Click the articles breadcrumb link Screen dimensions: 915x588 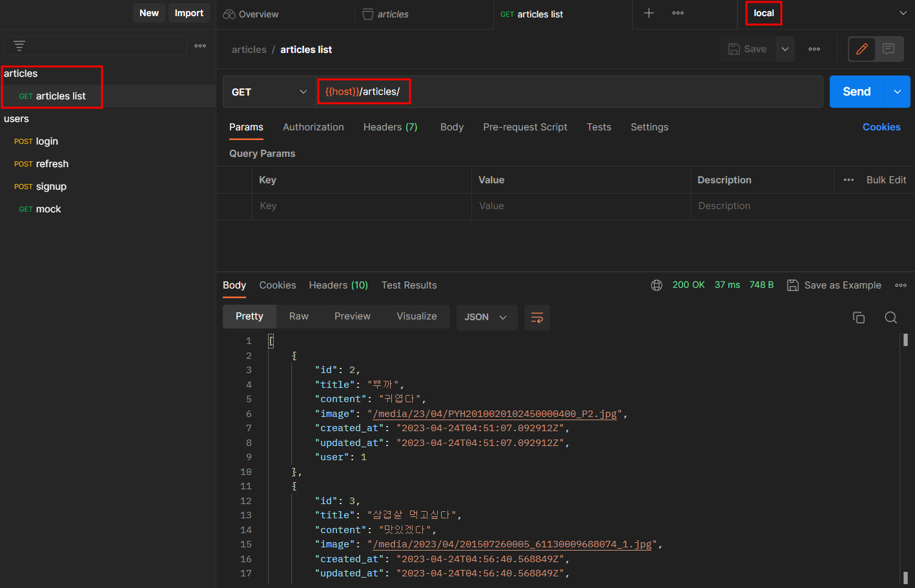(x=249, y=50)
